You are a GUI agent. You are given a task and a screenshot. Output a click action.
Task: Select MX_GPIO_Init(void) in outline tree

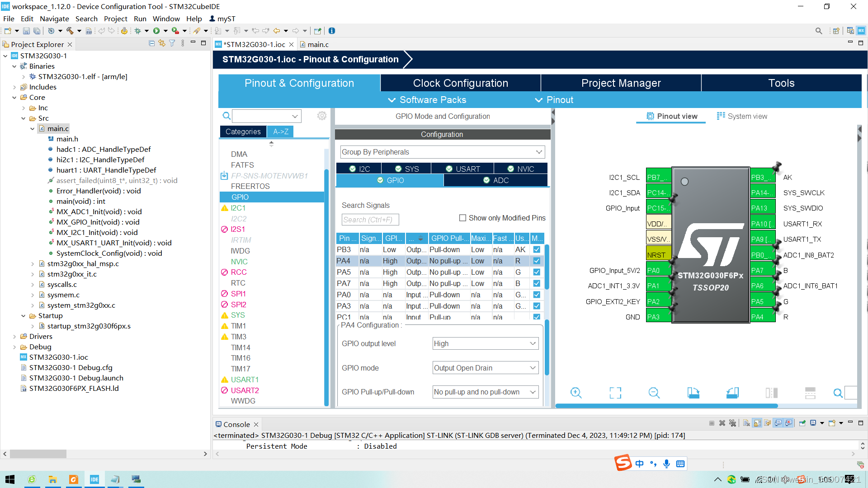(98, 222)
